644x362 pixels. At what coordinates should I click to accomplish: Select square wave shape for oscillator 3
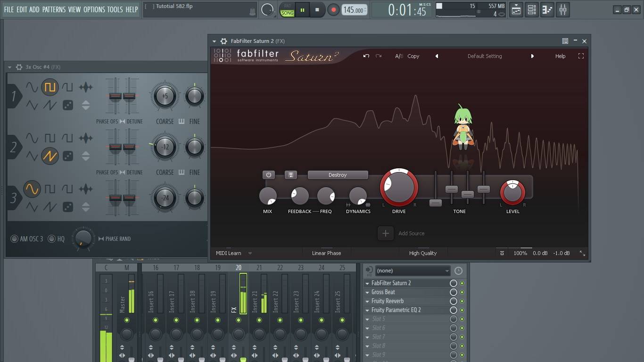tap(50, 189)
